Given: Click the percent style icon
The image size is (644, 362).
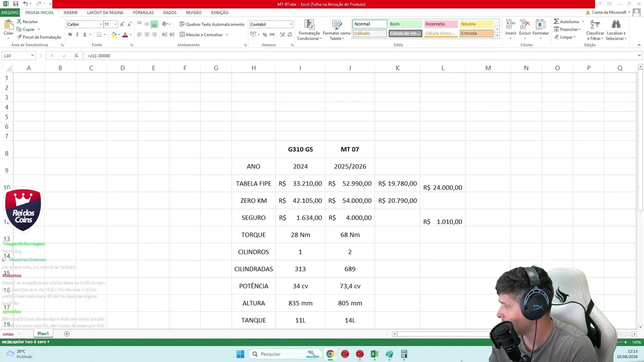Looking at the screenshot, I should pyautogui.click(x=265, y=35).
